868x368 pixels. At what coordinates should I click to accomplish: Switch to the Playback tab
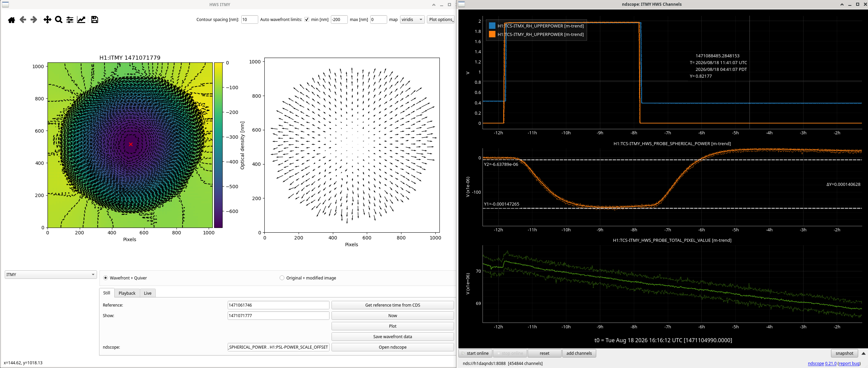(127, 293)
